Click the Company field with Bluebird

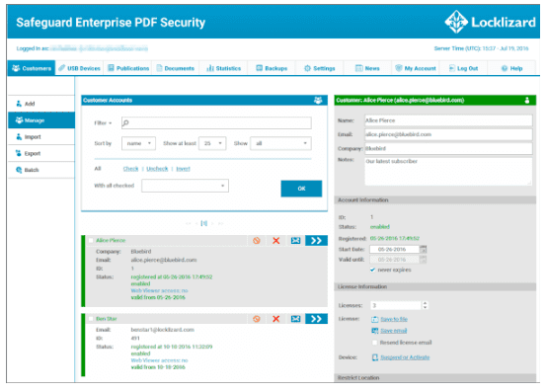coord(448,148)
